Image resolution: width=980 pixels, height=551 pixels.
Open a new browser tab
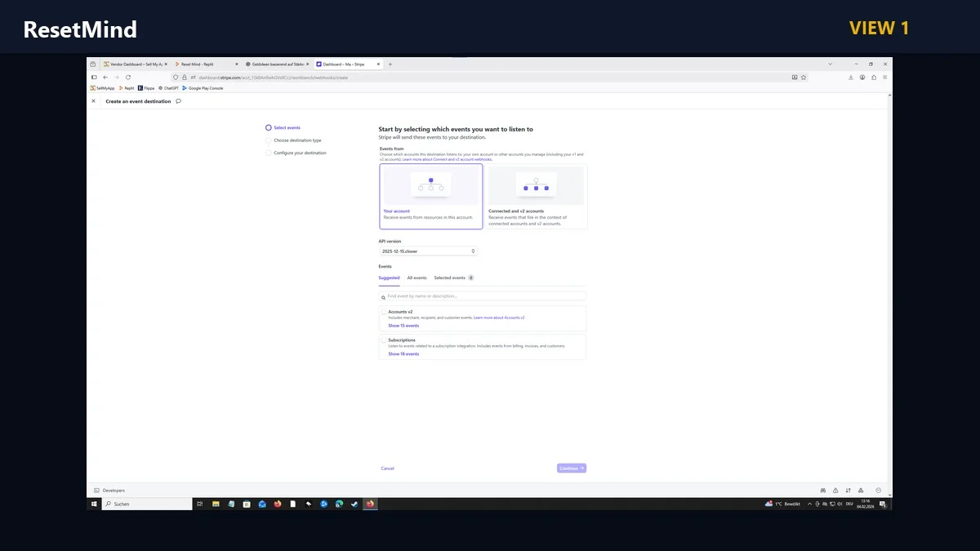(390, 64)
